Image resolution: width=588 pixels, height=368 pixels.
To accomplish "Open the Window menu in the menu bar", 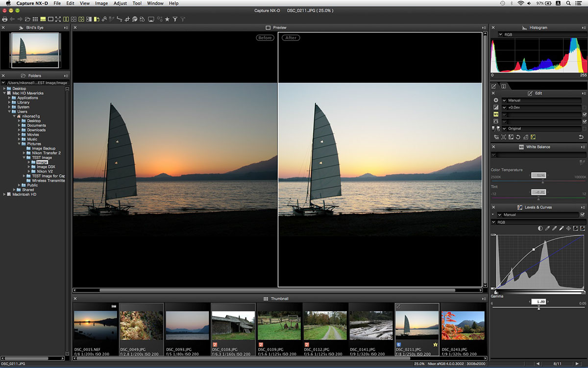I will (x=155, y=3).
